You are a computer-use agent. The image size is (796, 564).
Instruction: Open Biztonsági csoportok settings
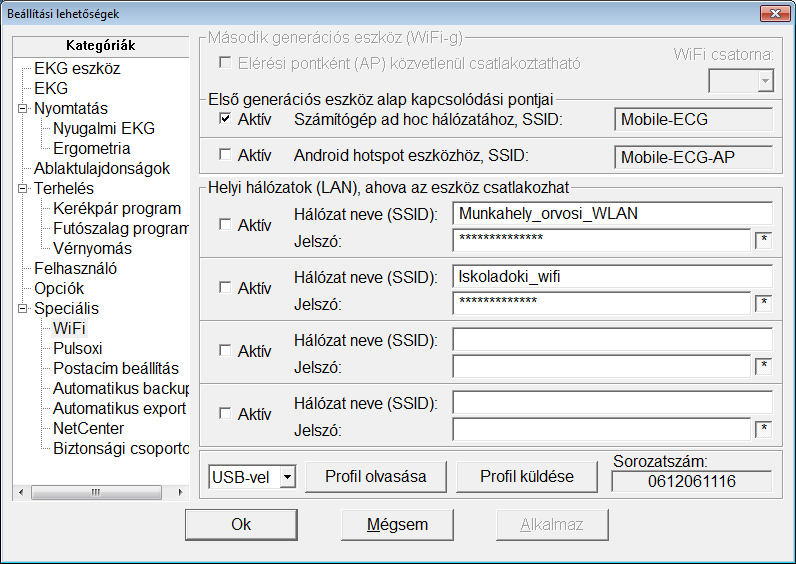click(120, 448)
